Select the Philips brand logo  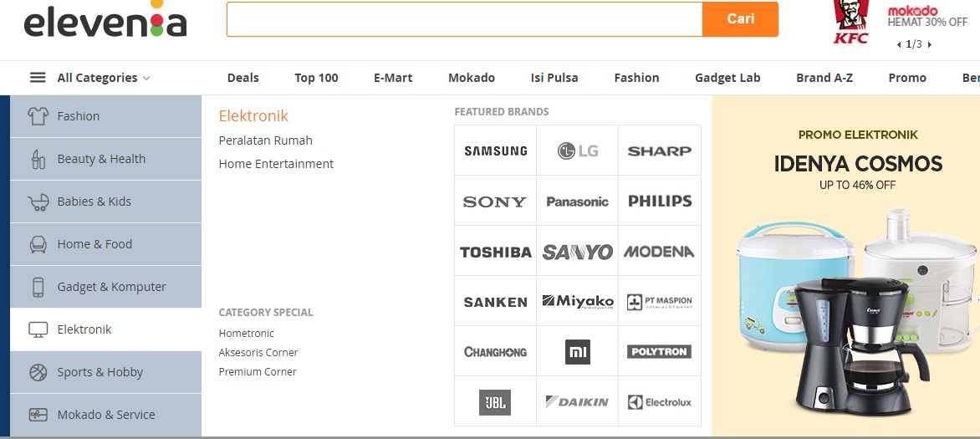tap(660, 202)
